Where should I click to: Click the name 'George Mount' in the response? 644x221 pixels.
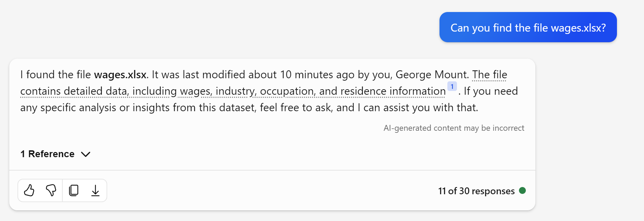[432, 74]
